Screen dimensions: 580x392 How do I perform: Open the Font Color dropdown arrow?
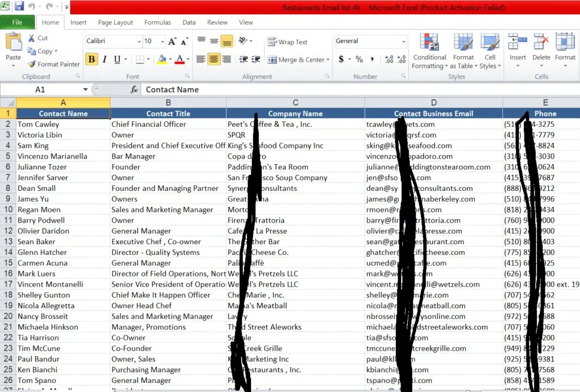pyautogui.click(x=188, y=59)
